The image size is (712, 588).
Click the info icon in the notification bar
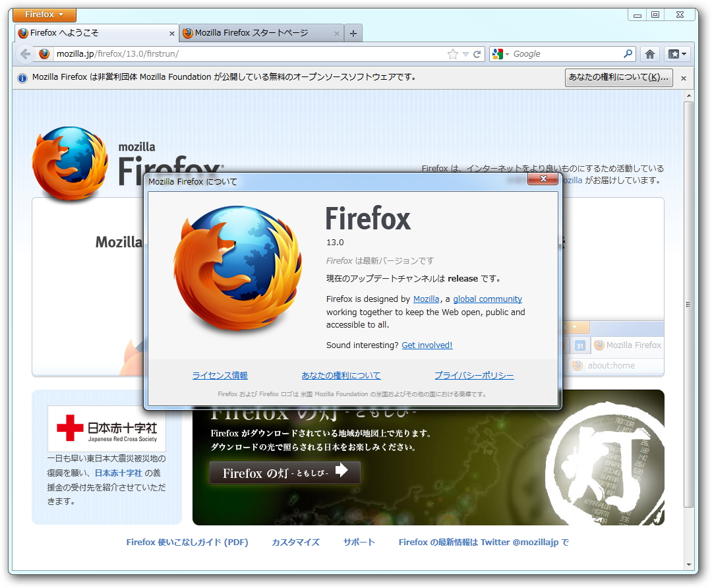pos(22,78)
